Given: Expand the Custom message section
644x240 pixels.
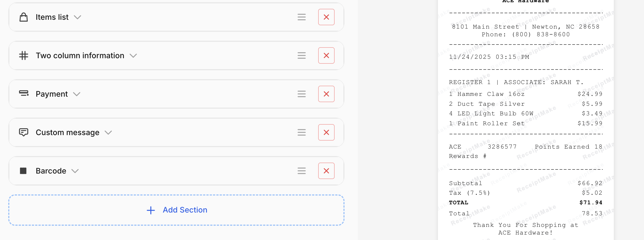Looking at the screenshot, I should pyautogui.click(x=108, y=133).
